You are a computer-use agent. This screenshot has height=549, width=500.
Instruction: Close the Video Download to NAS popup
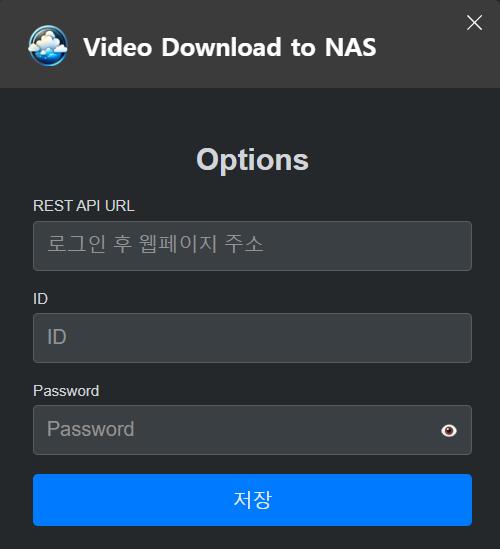[x=474, y=23]
